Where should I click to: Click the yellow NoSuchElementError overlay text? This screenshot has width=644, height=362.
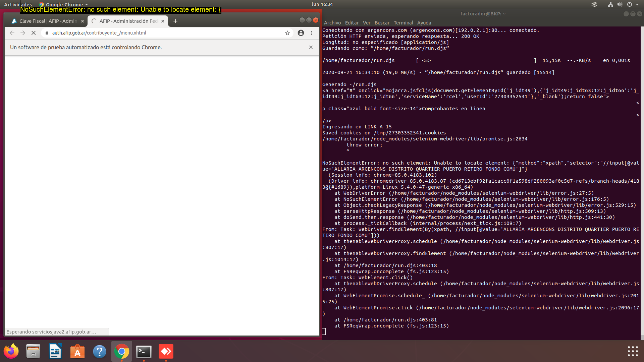(x=120, y=10)
